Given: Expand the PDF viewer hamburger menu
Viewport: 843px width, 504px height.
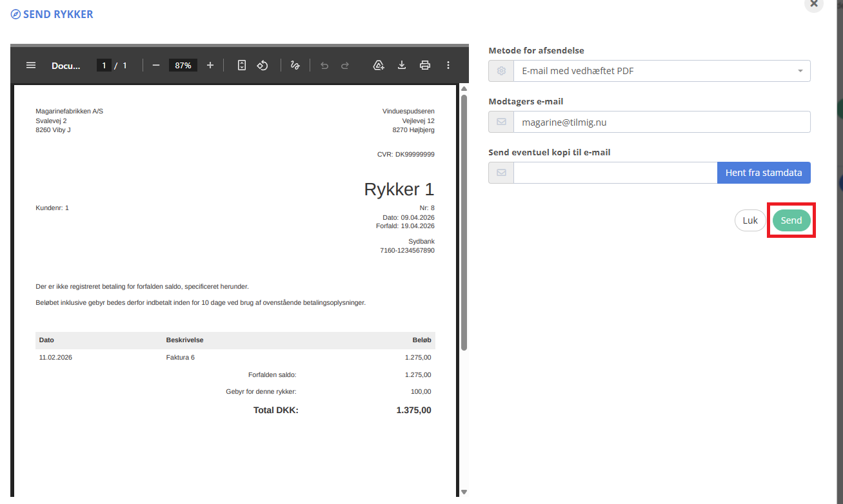Looking at the screenshot, I should pos(30,64).
